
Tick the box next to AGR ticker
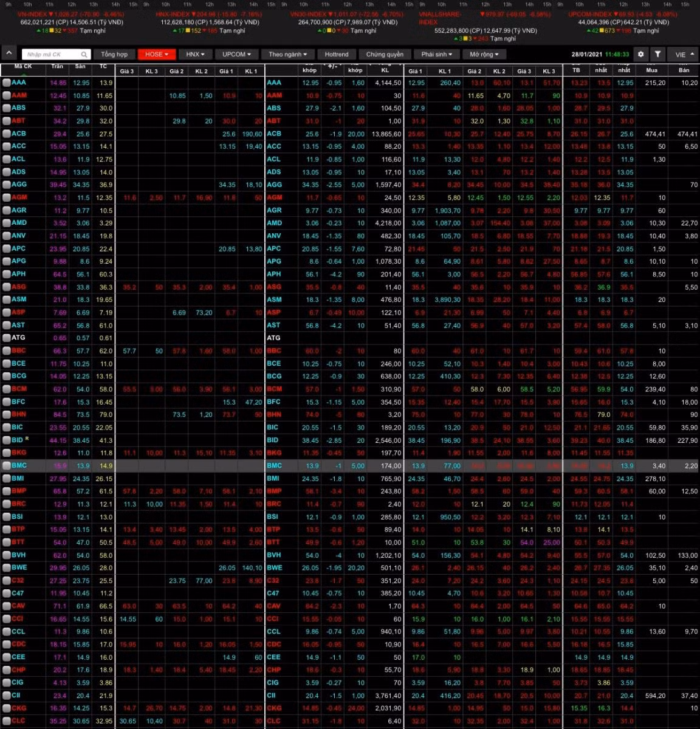(6, 210)
